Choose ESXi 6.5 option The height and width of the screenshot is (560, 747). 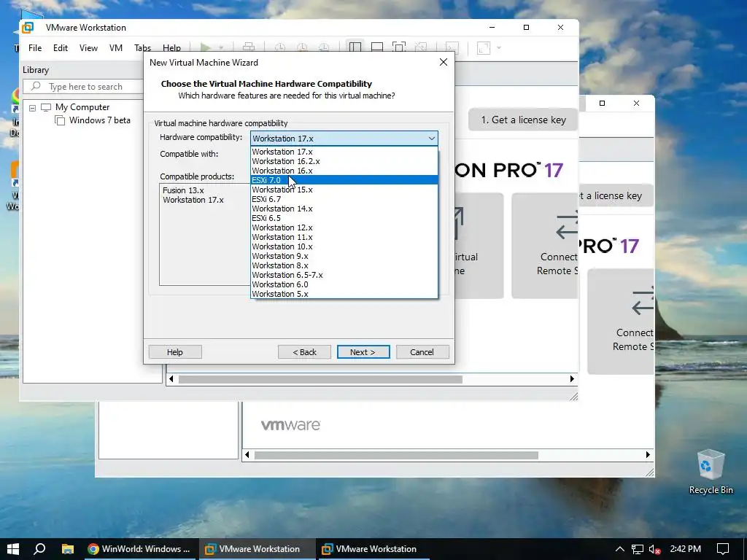pyautogui.click(x=344, y=218)
